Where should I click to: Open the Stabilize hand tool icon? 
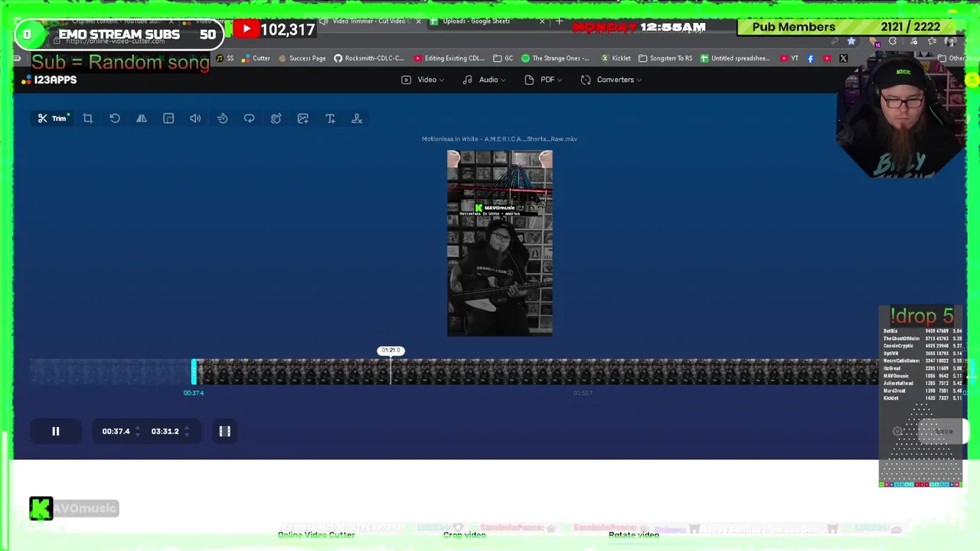276,119
